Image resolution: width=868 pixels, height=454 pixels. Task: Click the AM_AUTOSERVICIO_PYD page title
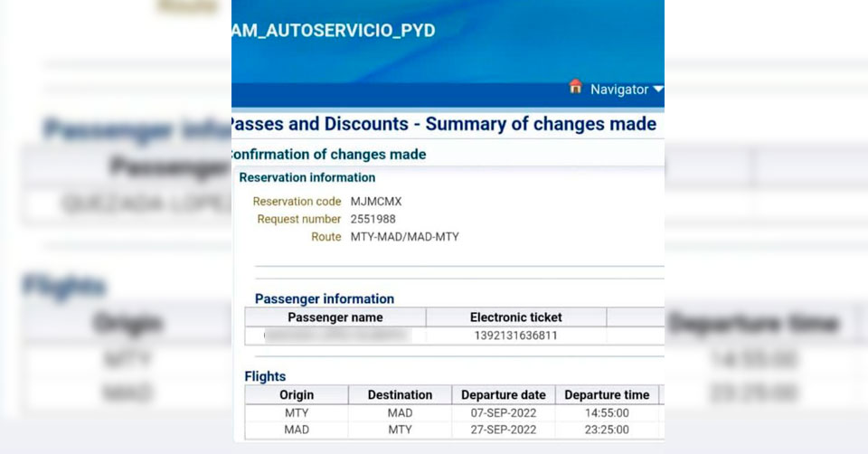point(333,31)
